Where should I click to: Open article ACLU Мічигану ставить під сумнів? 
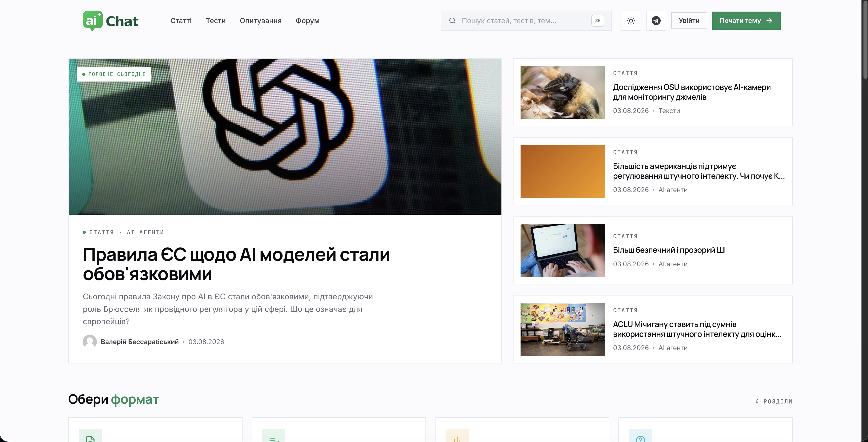point(697,329)
